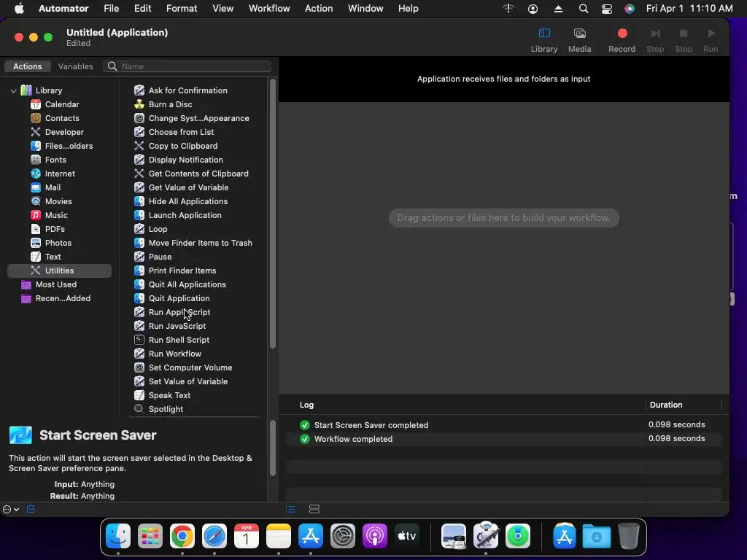Open the View menu in the menu bar

tap(223, 9)
